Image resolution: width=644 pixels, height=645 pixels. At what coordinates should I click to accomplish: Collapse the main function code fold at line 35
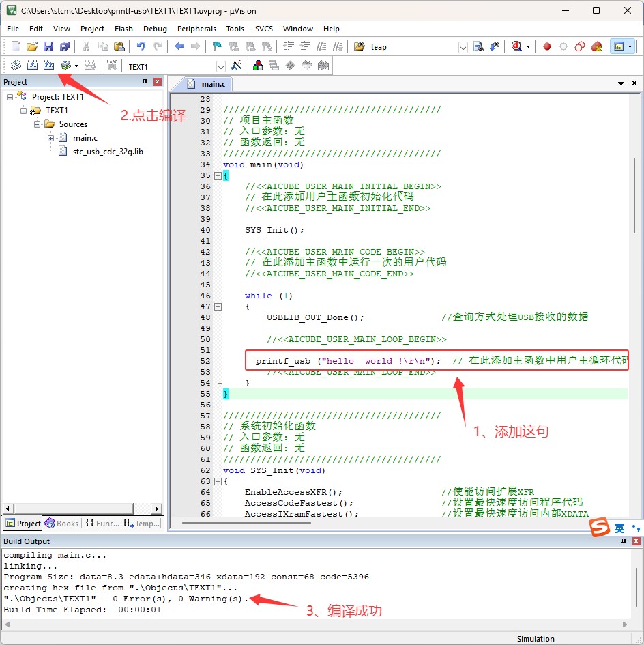coord(218,175)
